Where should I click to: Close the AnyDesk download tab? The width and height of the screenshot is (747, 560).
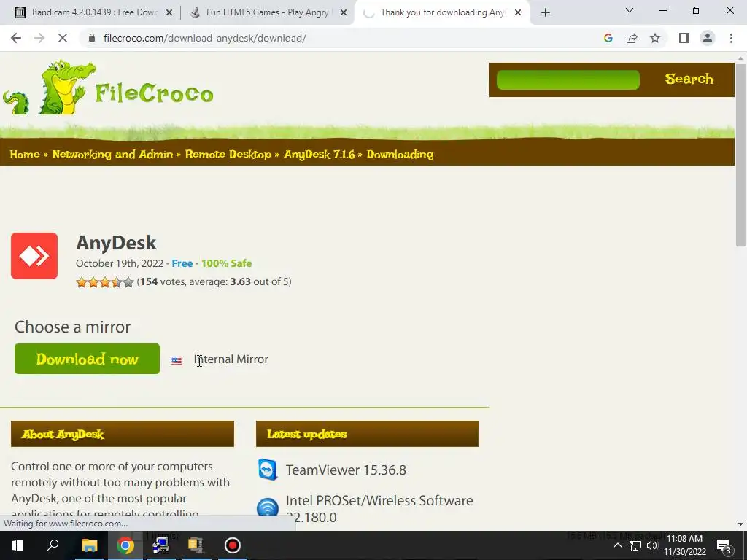(x=518, y=12)
